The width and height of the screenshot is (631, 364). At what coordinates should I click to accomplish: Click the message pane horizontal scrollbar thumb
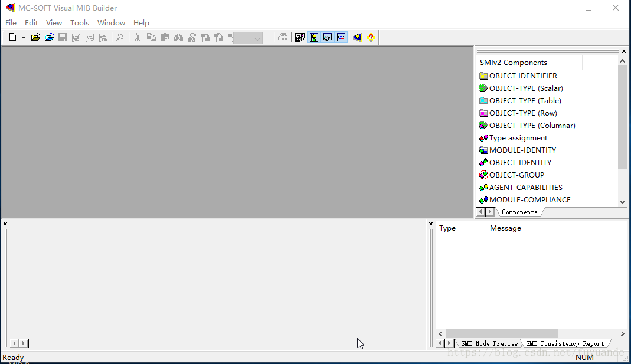502,334
